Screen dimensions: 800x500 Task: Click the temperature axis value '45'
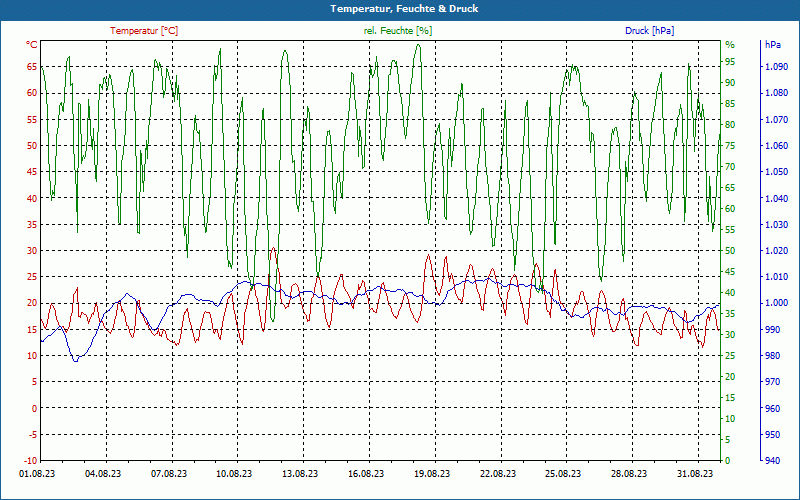tap(32, 171)
